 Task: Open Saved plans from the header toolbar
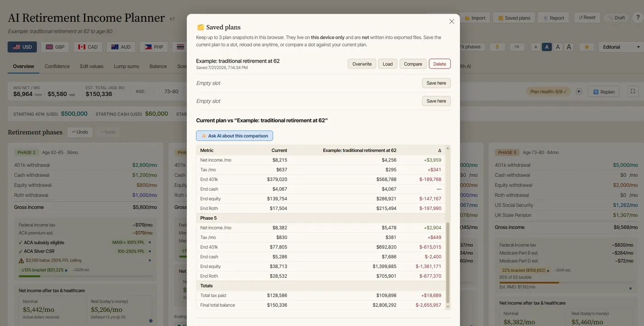pos(513,18)
